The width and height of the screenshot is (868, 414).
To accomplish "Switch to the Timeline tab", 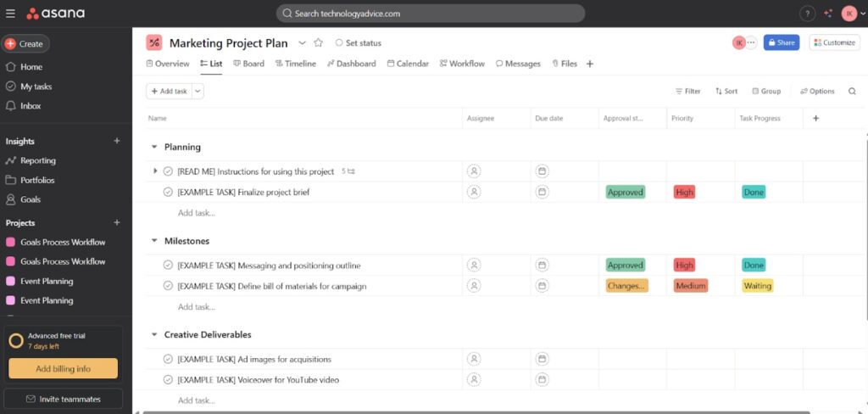I will coord(296,64).
